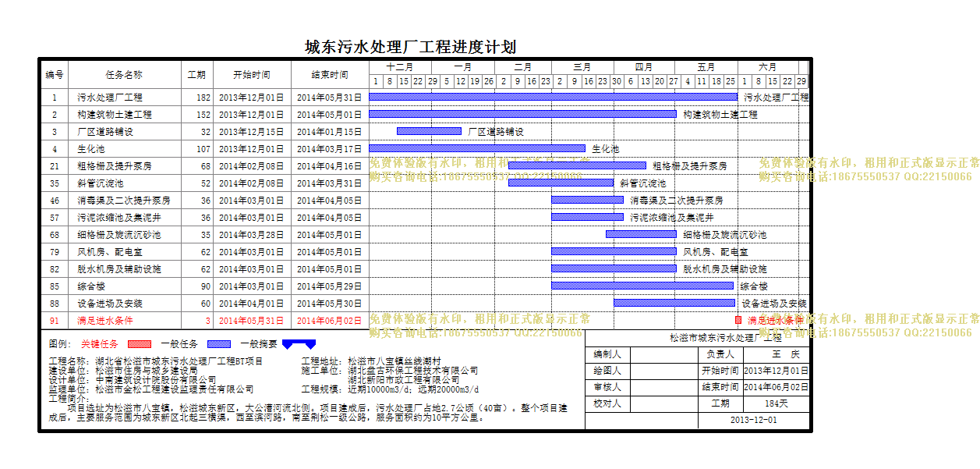Click title block heading 松滋市城东污水处理厂工程
This screenshot has width=980, height=469.
pos(726,337)
